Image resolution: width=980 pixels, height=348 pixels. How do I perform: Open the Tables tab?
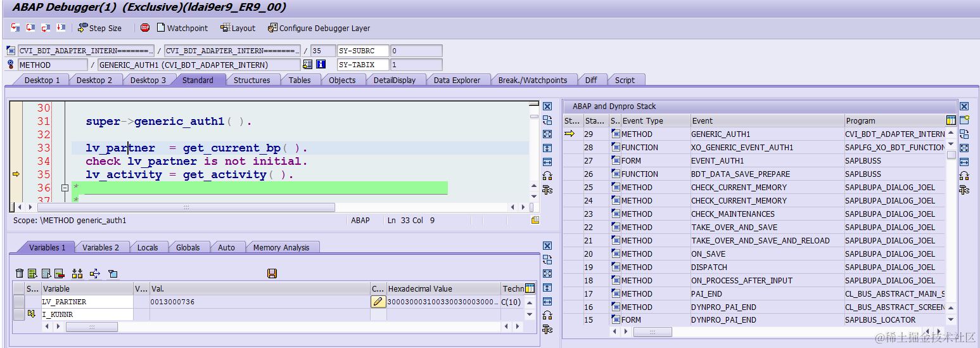[x=300, y=80]
